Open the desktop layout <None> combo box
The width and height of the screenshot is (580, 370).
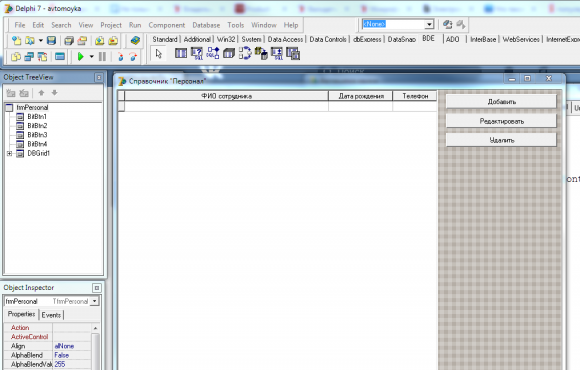397,24
